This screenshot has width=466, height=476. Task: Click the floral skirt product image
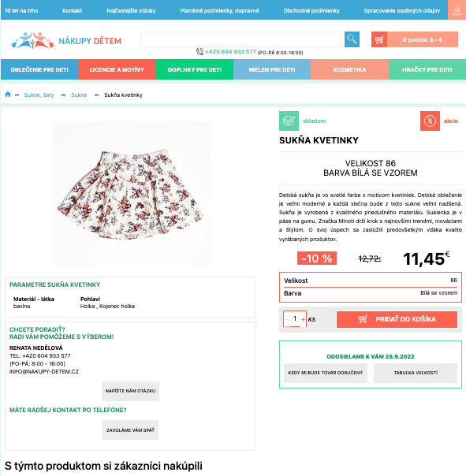point(131,194)
